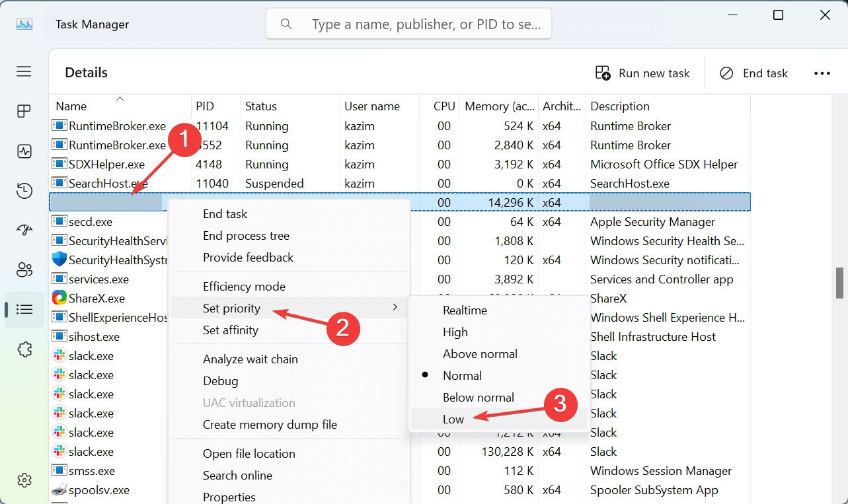Click the SearchHost.exe process icon
Viewport: 848px width, 504px height.
point(59,184)
